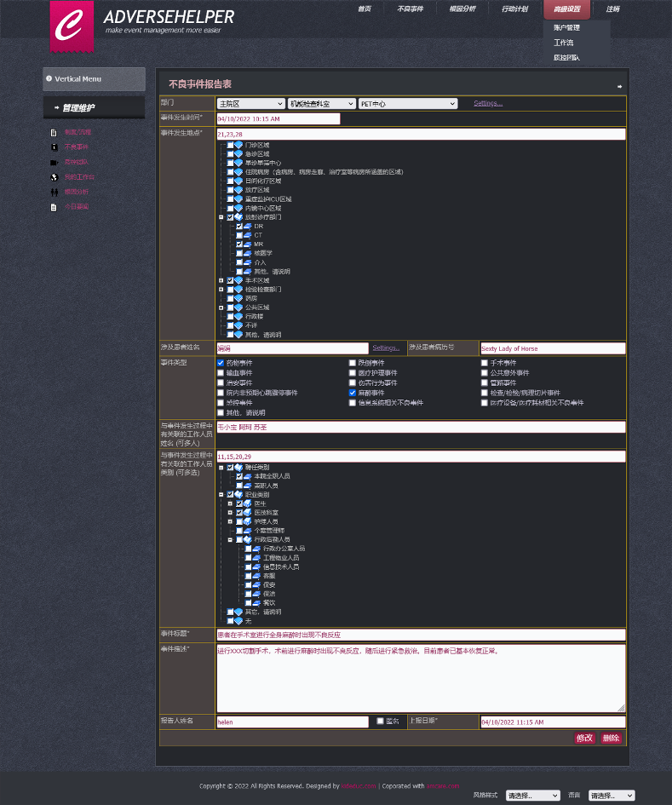This screenshot has width=672, height=805.
Task: Open the 风格样式 style dropdown in footer
Action: coord(532,796)
